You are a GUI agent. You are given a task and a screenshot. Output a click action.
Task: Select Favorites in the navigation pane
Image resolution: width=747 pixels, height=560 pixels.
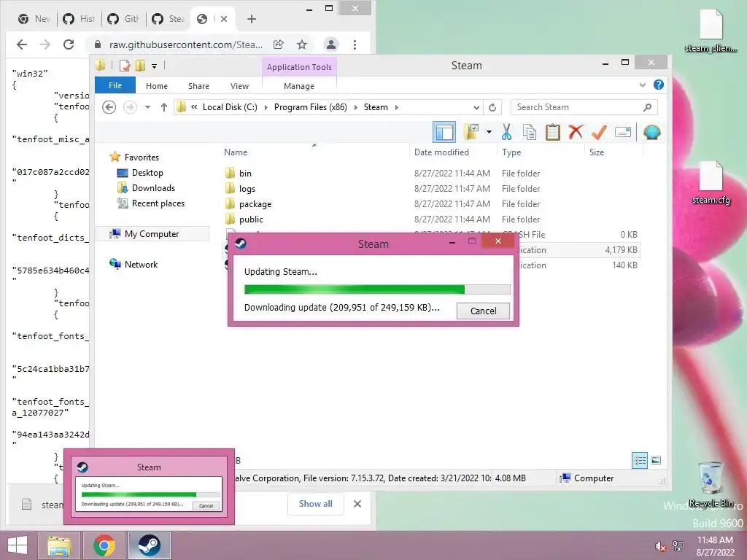[142, 157]
